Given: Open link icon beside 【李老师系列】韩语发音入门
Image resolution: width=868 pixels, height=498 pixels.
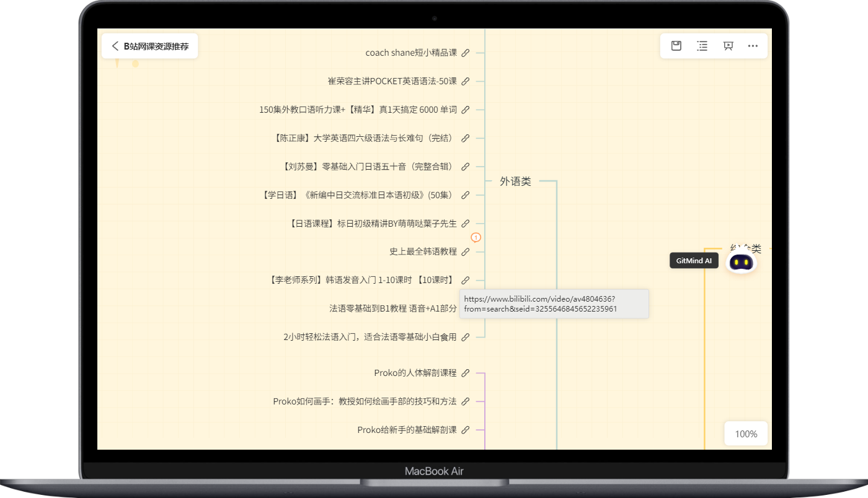Looking at the screenshot, I should (466, 280).
